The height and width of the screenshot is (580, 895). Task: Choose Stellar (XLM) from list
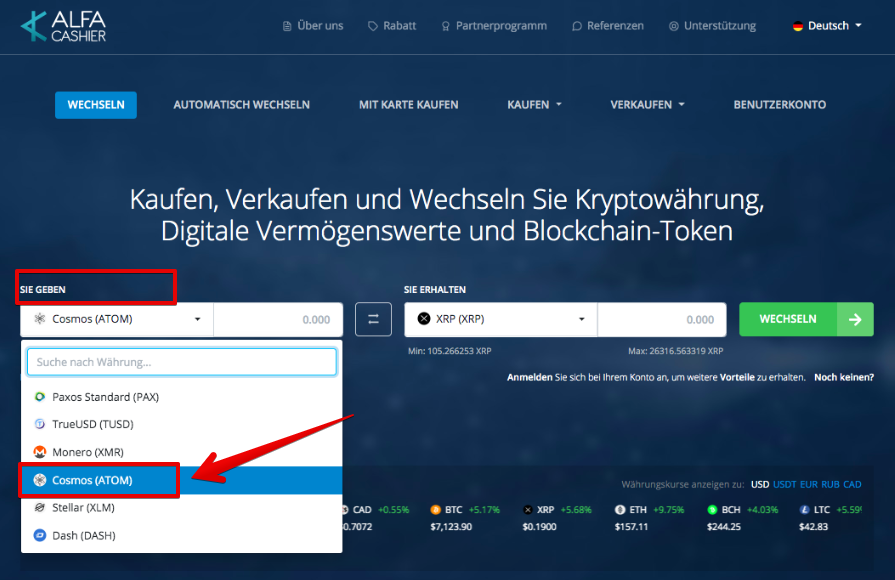coord(182,508)
